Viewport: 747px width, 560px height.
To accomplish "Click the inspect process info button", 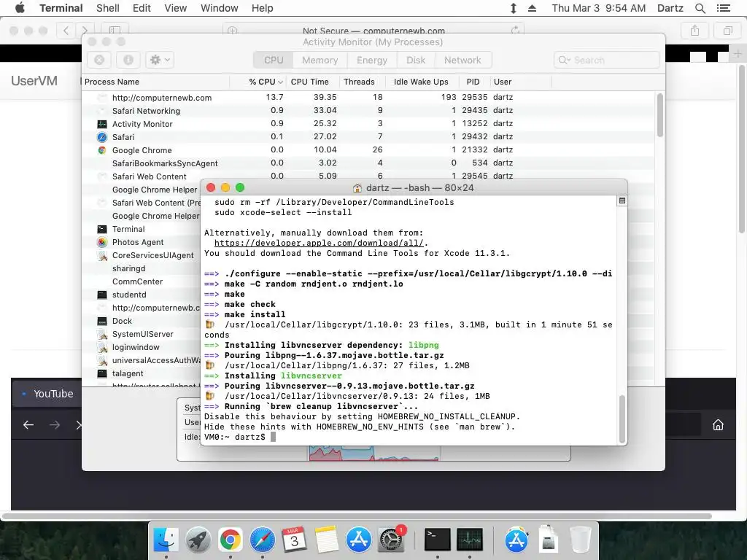I will click(128, 60).
